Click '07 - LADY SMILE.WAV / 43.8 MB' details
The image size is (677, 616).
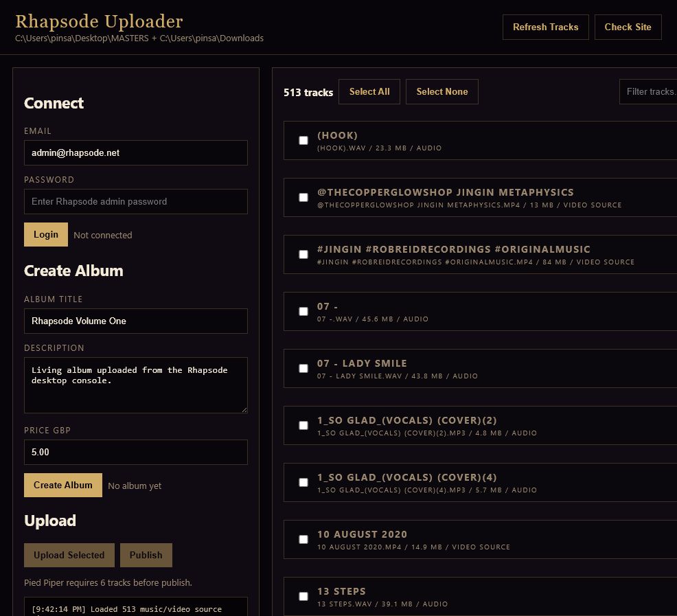tap(380, 376)
